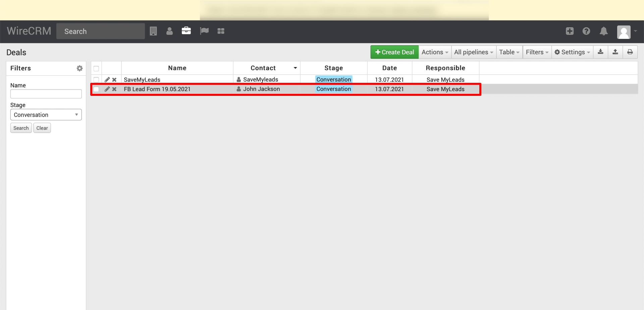Click the Contact column sort arrow
Screen dimensions: 644x310
coord(295,68)
